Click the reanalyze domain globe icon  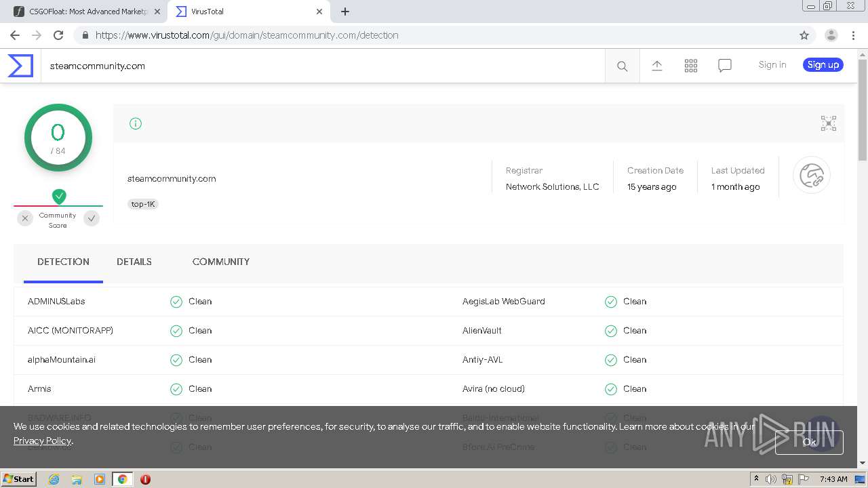pos(811,176)
